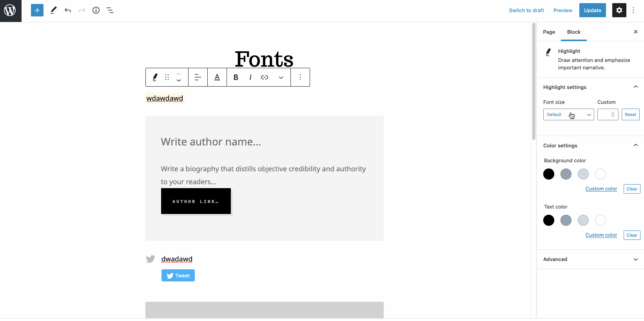The image size is (644, 321).
Task: Insert a link using the toolbar link icon
Action: click(x=265, y=77)
